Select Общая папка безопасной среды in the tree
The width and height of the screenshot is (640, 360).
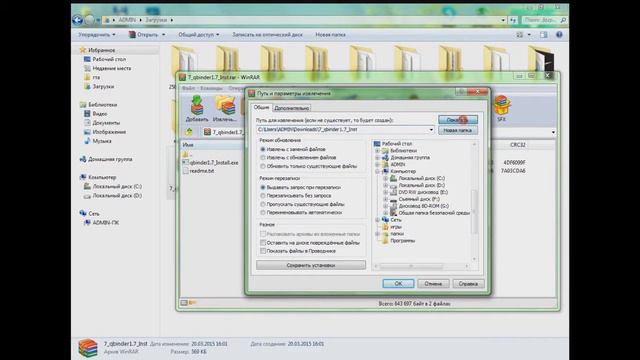[430, 213]
